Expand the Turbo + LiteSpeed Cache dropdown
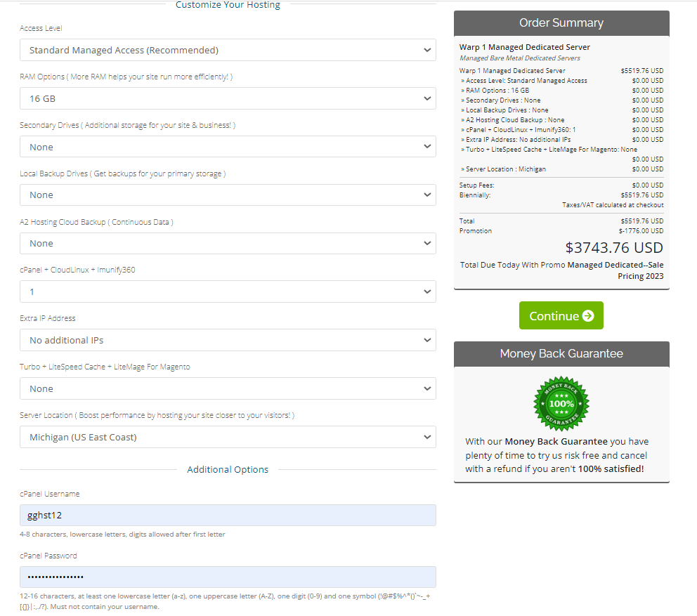Screen dimensions: 697x616 [228, 388]
